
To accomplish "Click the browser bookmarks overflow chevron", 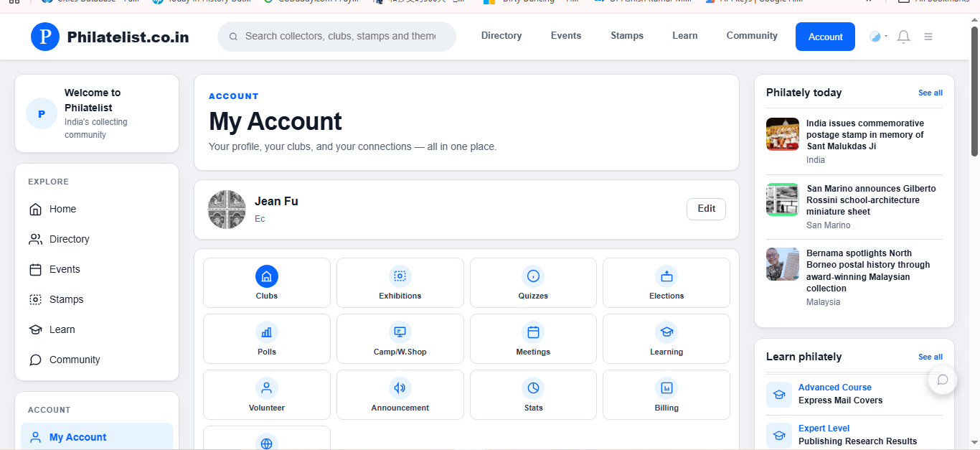I will point(870,2).
